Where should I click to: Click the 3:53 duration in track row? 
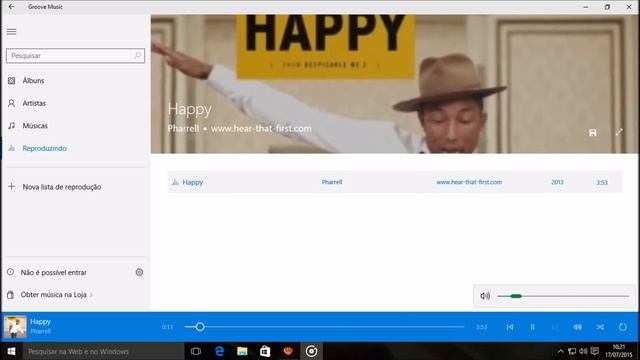point(602,182)
